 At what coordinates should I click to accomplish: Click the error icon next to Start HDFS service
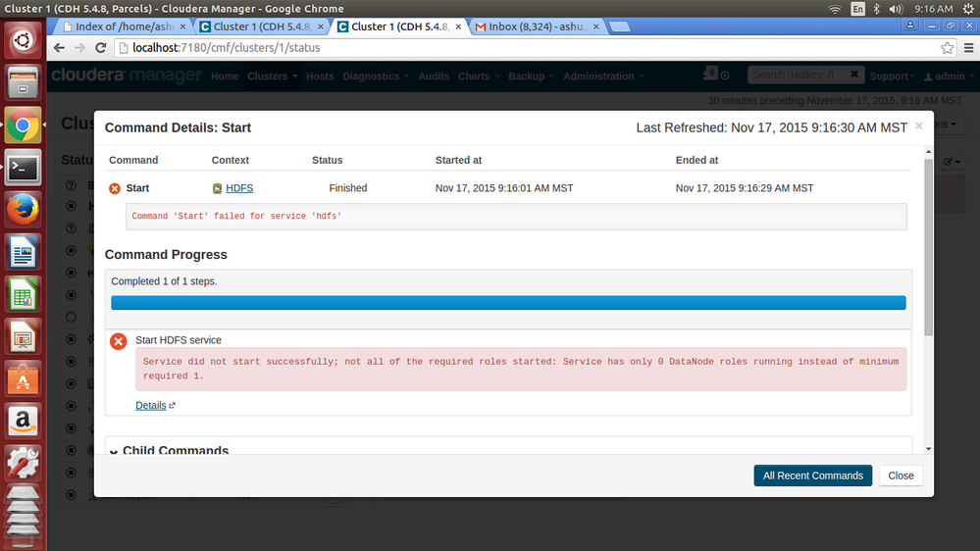[118, 341]
